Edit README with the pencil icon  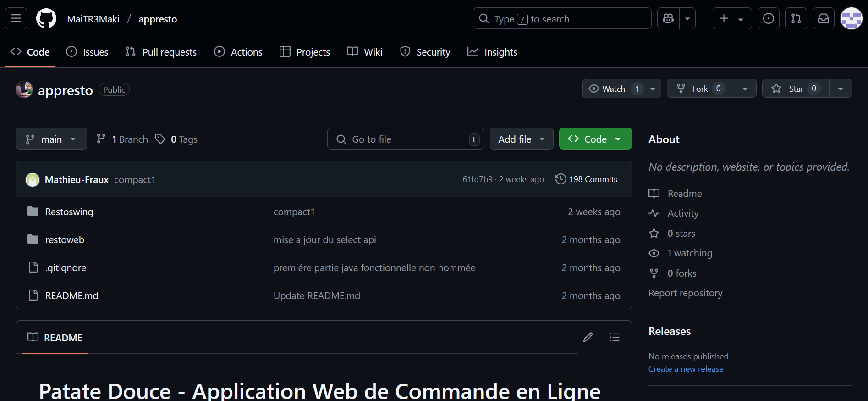tap(588, 337)
